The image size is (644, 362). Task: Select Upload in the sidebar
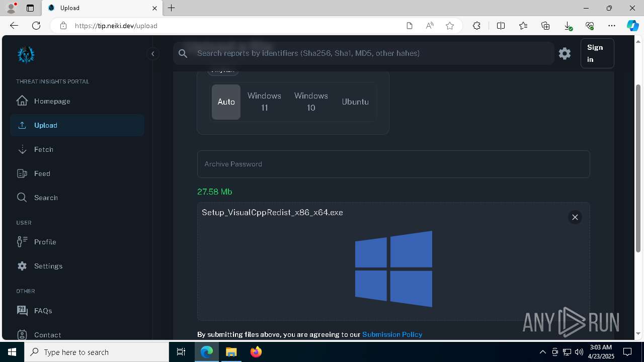(x=77, y=125)
